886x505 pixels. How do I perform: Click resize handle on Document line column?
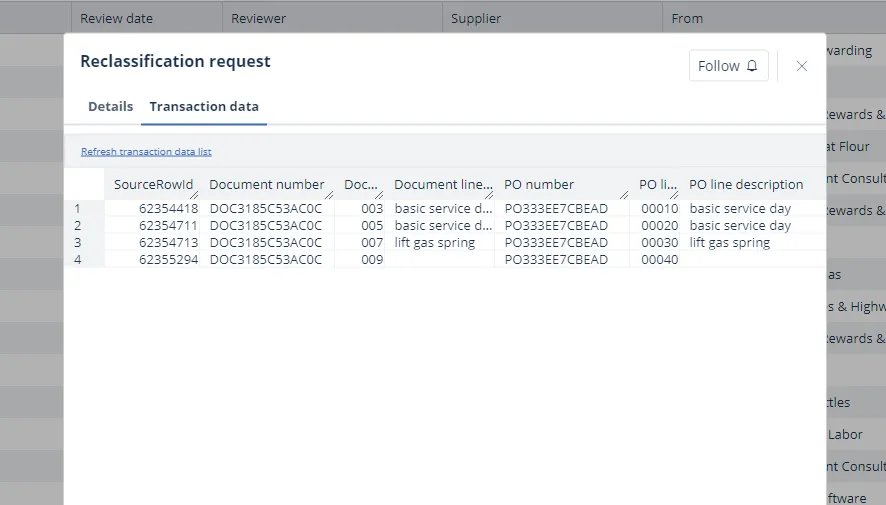click(x=489, y=194)
